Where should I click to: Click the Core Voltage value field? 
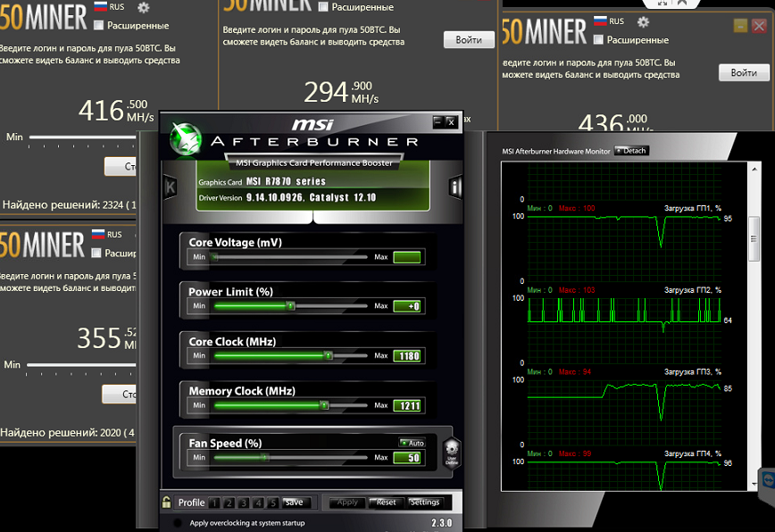click(407, 257)
